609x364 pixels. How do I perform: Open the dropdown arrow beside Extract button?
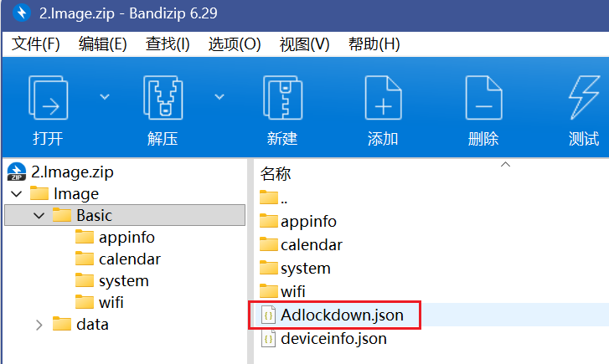219,96
